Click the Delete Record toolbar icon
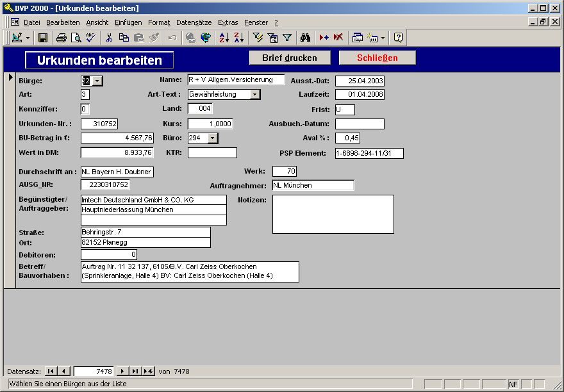This screenshot has height=392, width=564. (338, 37)
